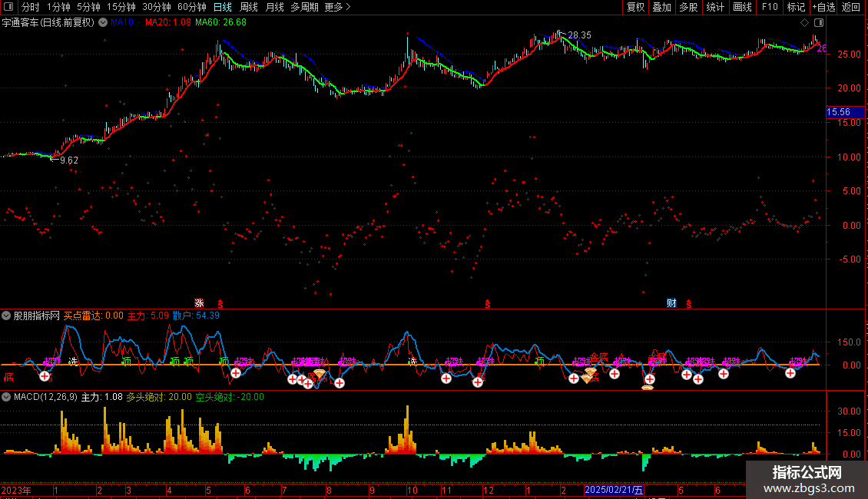Open the 统计 statistics button
The width and height of the screenshot is (868, 499).
click(715, 7)
